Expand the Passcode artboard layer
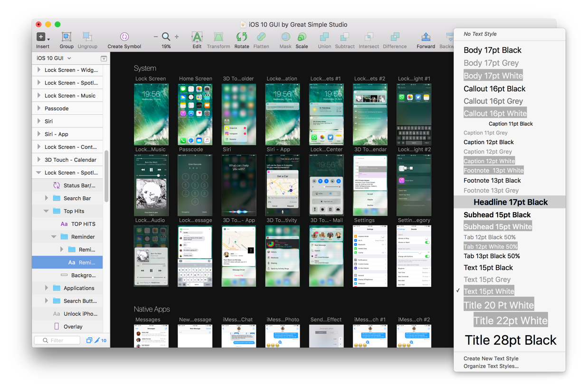This screenshot has height=389, width=588. tap(39, 108)
